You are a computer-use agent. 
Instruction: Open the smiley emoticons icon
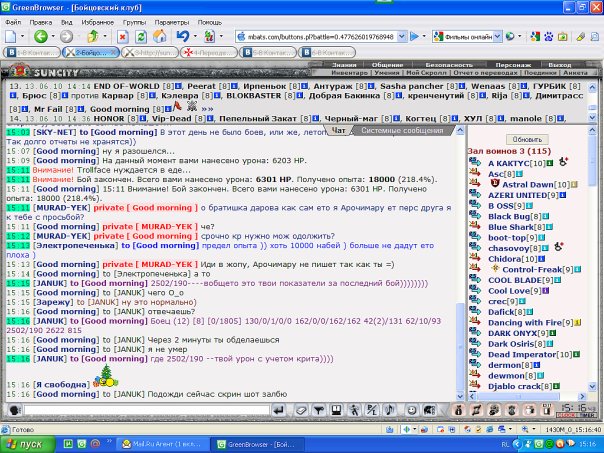[411, 411]
